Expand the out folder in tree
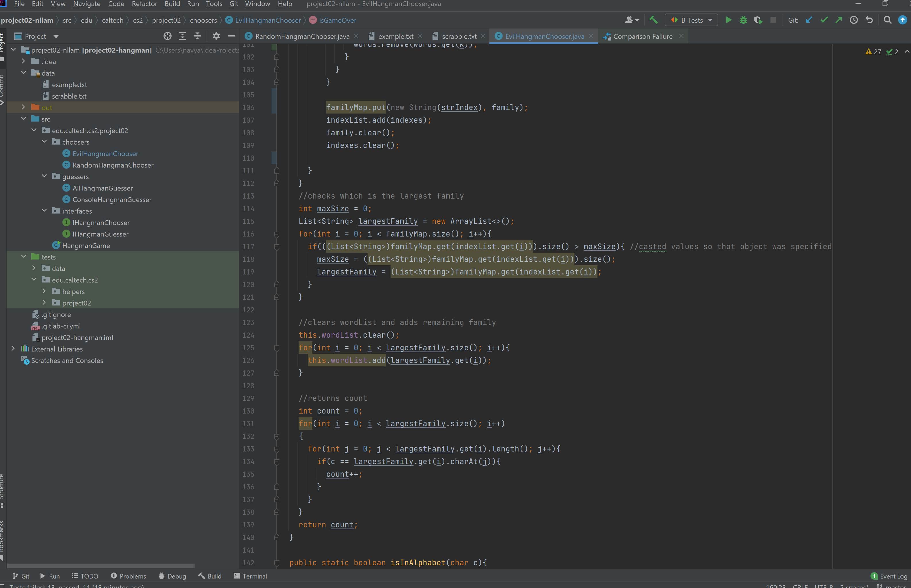Screen dimensions: 911x588 pos(23,107)
